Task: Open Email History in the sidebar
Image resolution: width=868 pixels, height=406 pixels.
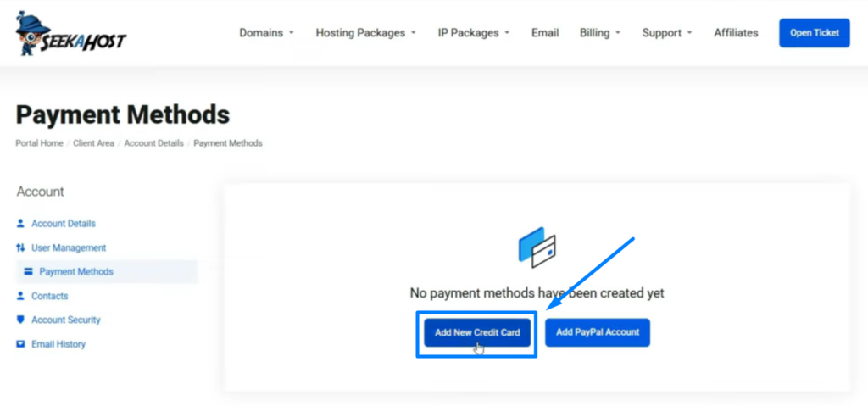Action: 58,344
